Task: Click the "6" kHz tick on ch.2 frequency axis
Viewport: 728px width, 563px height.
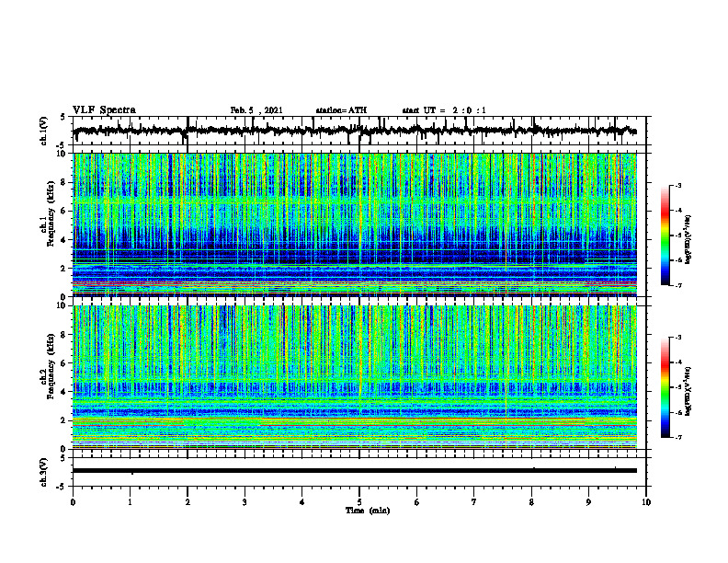Action: 63,363
